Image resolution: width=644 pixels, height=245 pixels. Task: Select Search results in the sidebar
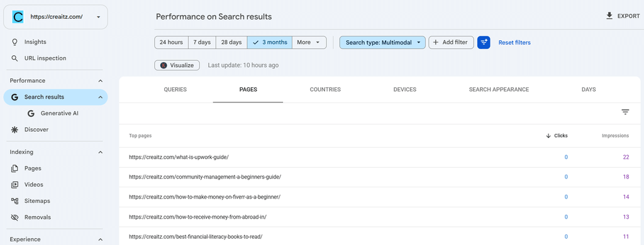[x=44, y=97]
